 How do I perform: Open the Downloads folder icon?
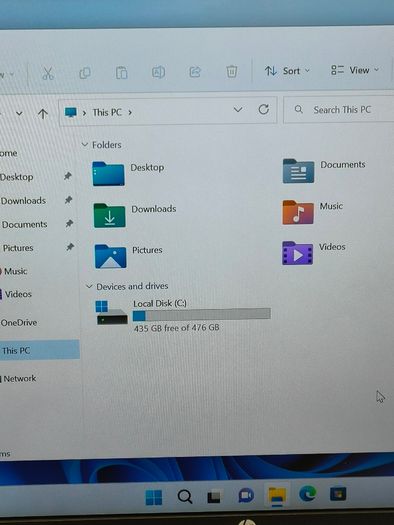(109, 216)
